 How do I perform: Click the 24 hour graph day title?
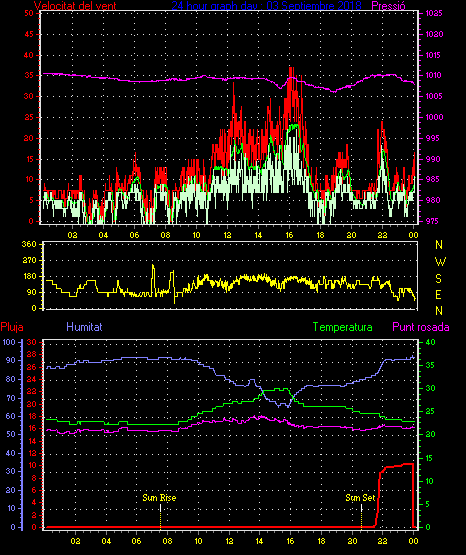266,5
